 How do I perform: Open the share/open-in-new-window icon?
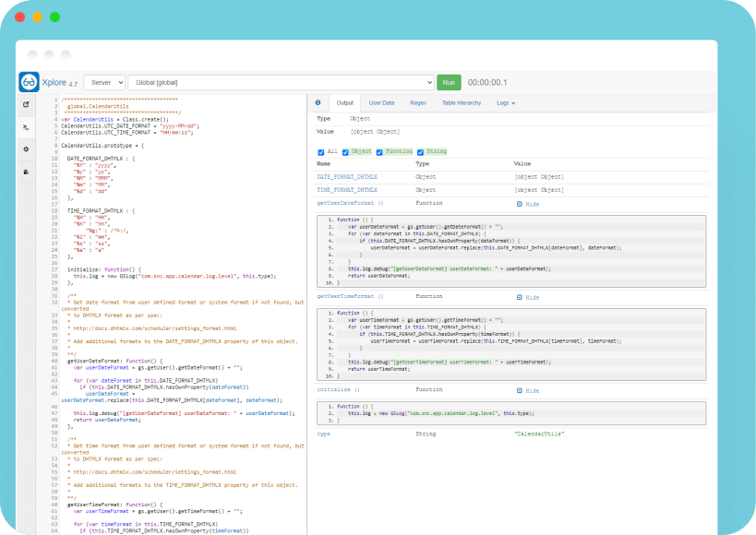click(27, 104)
